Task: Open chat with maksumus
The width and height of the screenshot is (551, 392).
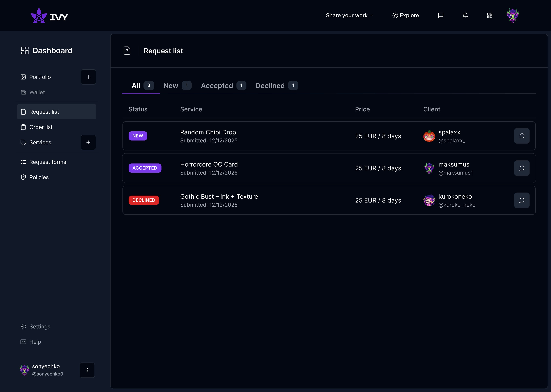Action: tap(522, 168)
